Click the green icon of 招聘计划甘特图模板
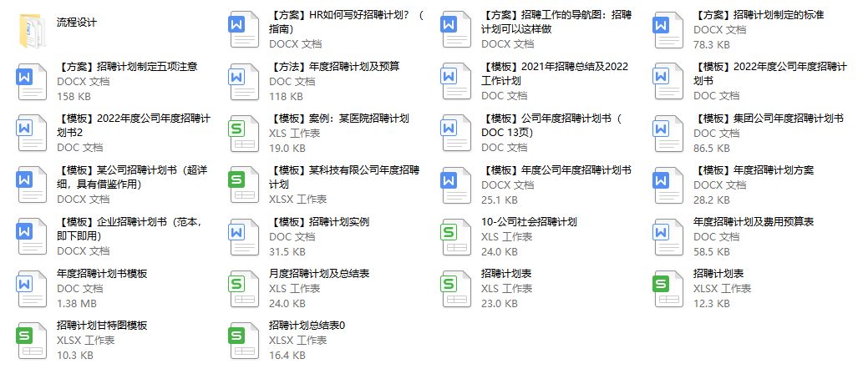Viewport: 868px width, 374px height. (32, 341)
